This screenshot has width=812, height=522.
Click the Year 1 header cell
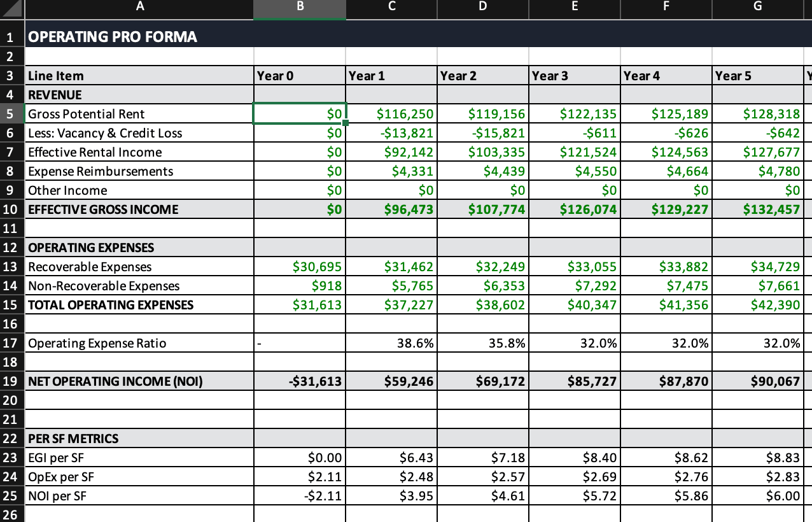tap(391, 76)
